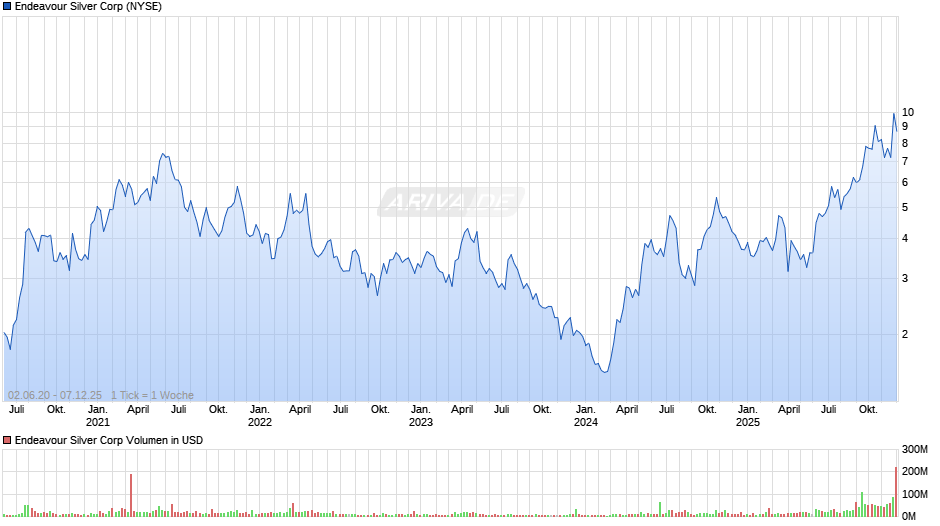Viewport: 940px width, 526px height.
Task: Click the first 'Juli' label at the left of the axis
Action: tap(17, 410)
